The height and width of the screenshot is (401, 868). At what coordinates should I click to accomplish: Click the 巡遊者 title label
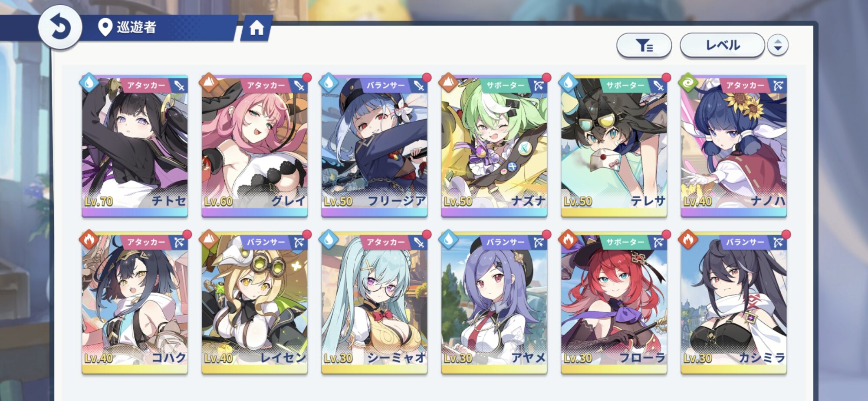coord(136,27)
